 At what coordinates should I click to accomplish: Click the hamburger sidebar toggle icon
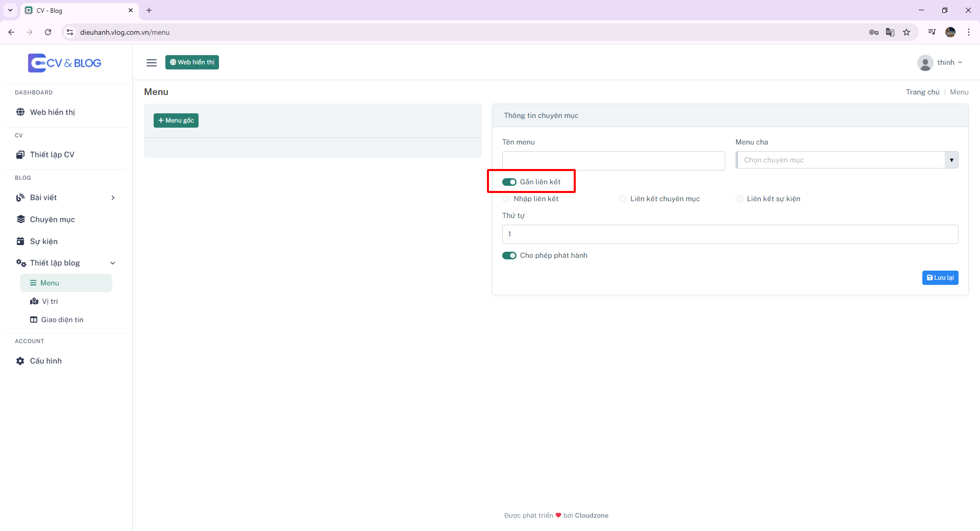(152, 63)
